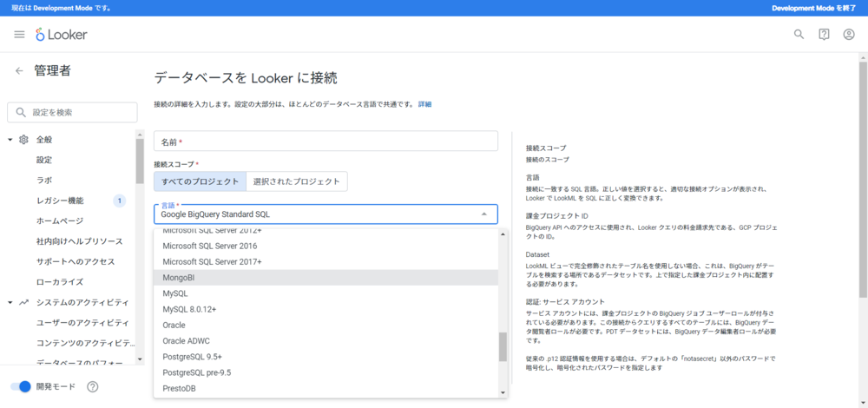The width and height of the screenshot is (868, 408).
Task: Open サポートへのアクセス in the sidebar
Action: coord(76,261)
